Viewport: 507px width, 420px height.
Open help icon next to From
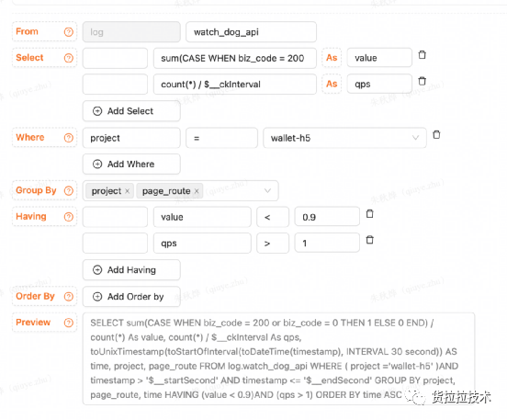click(69, 32)
